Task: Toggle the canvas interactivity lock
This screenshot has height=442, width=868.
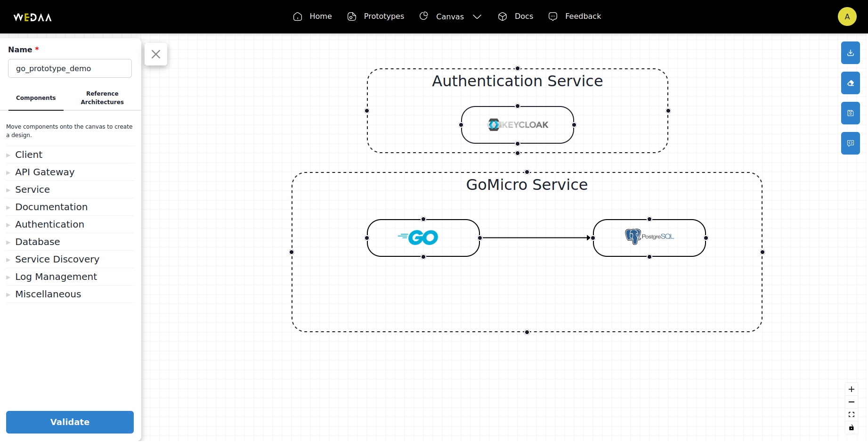Action: point(851,428)
